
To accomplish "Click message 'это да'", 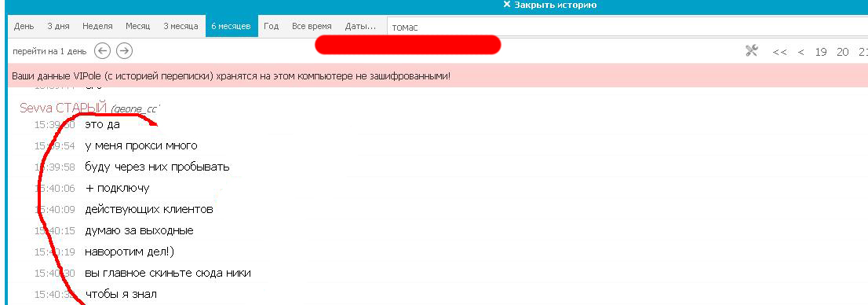I will [102, 125].
